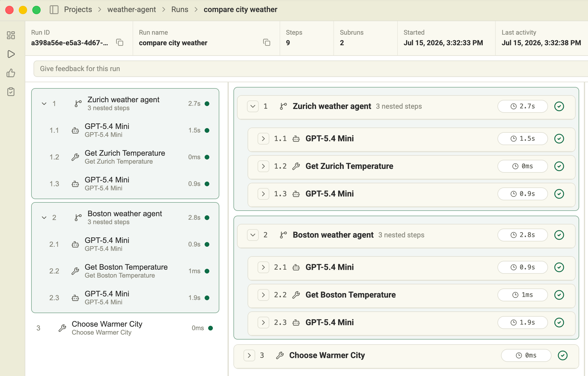Click success check on card 2.1
The height and width of the screenshot is (376, 588).
pos(559,267)
